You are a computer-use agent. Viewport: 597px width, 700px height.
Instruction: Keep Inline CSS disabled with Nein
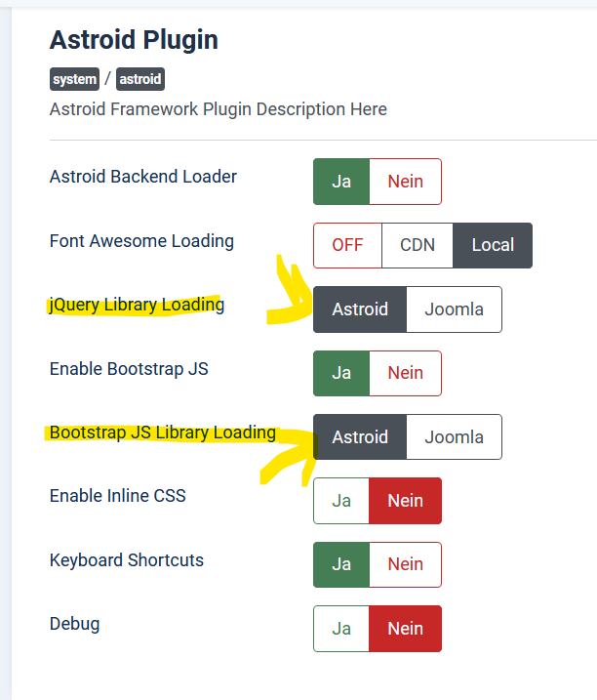pyautogui.click(x=406, y=501)
